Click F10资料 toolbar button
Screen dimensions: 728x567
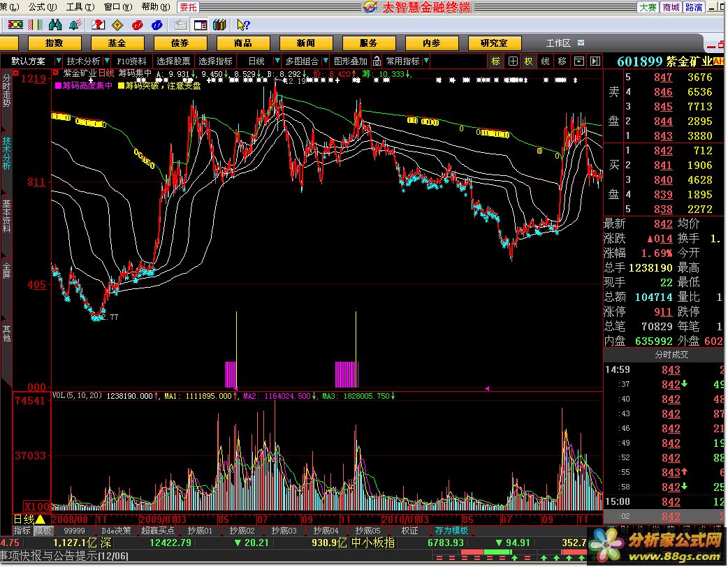point(131,61)
